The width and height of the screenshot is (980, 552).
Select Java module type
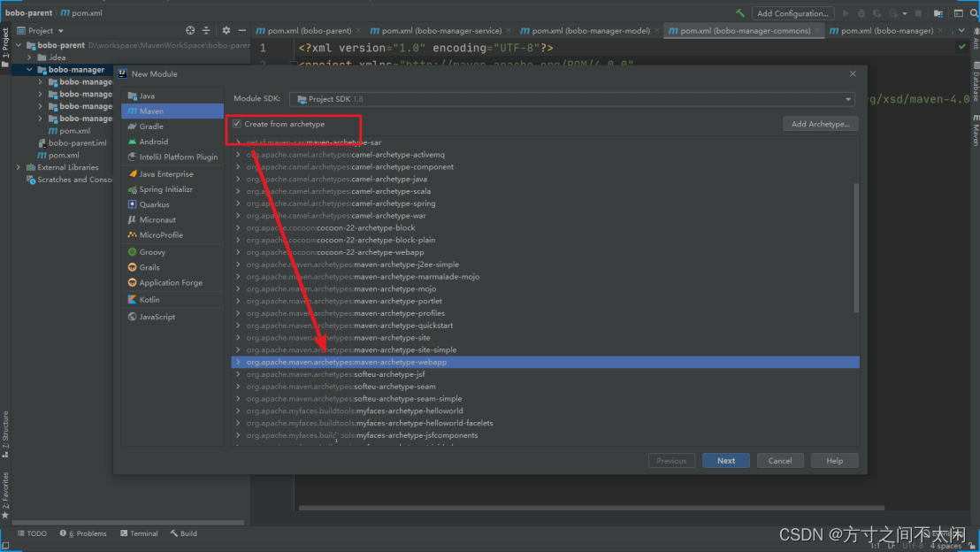coord(172,96)
